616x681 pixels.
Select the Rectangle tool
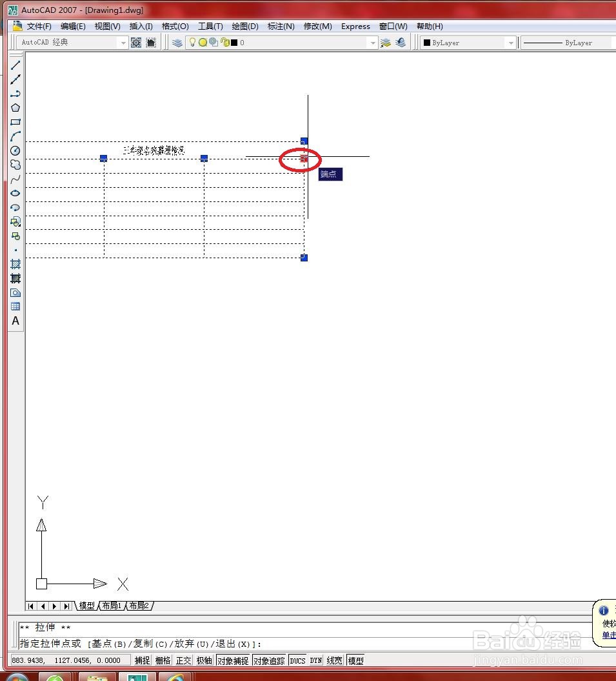(15, 122)
